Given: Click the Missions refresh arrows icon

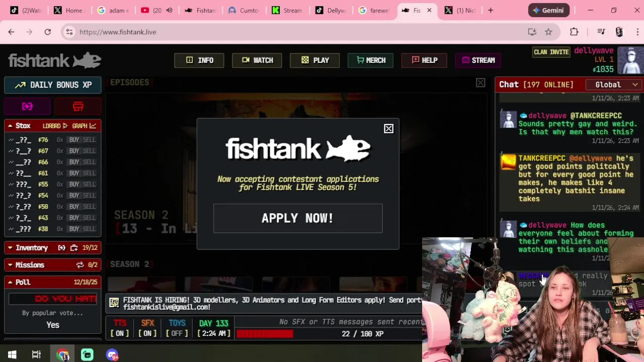Looking at the screenshot, I should [80, 265].
